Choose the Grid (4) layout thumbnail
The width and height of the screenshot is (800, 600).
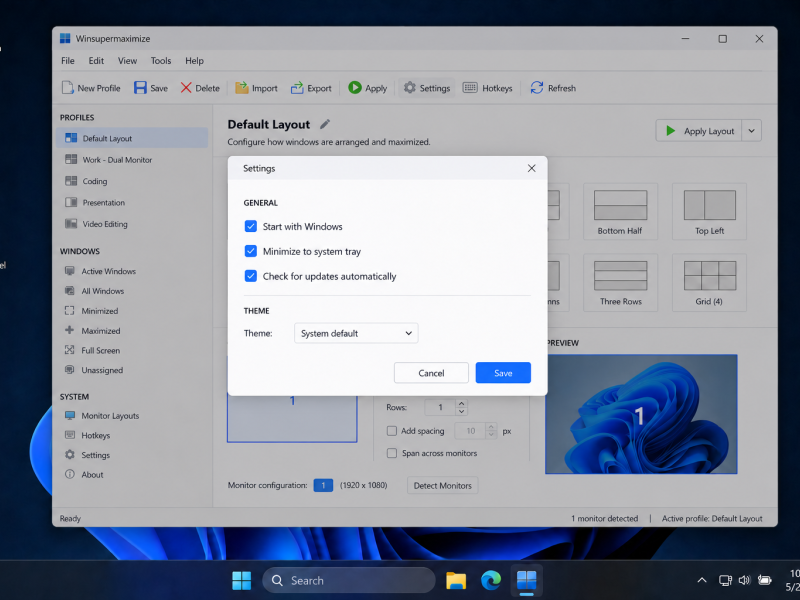point(709,282)
